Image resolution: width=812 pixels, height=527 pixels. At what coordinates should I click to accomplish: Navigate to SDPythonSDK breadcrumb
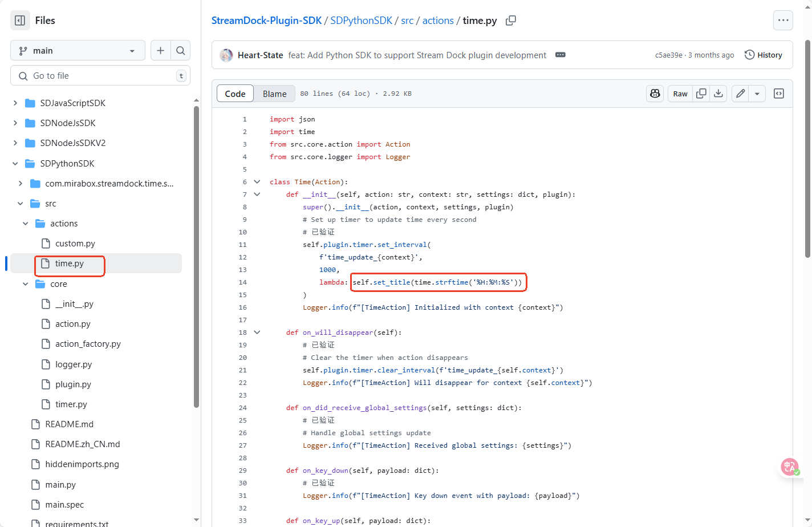click(362, 21)
